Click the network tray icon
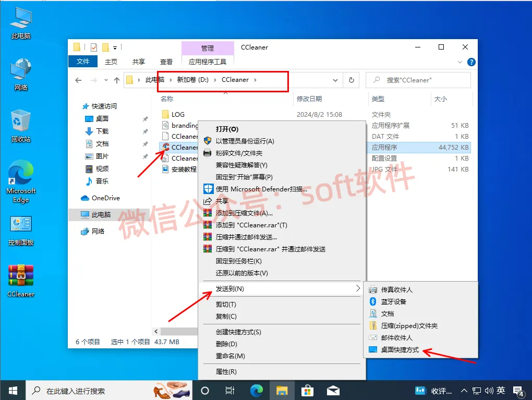 coord(477,391)
